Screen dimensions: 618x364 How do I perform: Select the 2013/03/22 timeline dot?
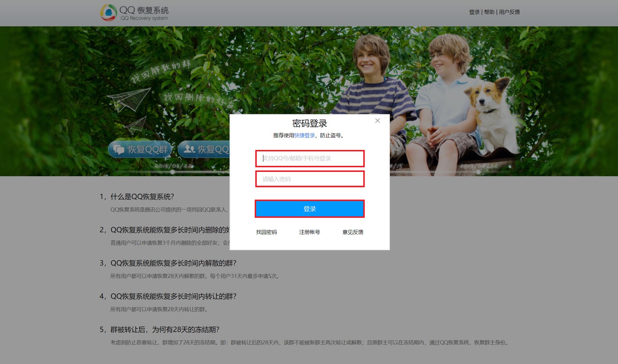point(173,172)
